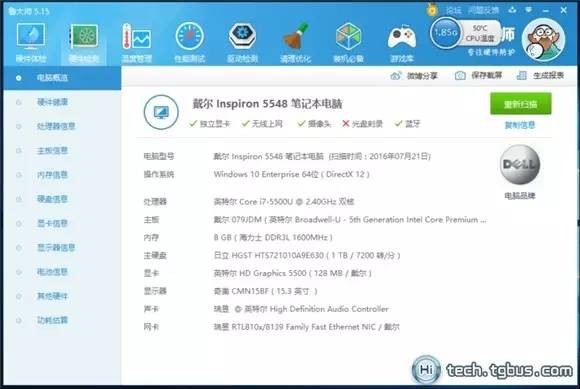
Task: Switch to 硬盘信息 sidebar tab
Action: pos(52,199)
